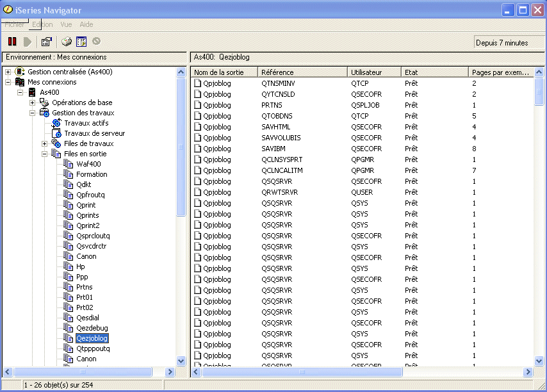Click the 1 - 26 objet(s) sur 254 status text
Screen dimensions: 547x392
[x=59, y=385]
